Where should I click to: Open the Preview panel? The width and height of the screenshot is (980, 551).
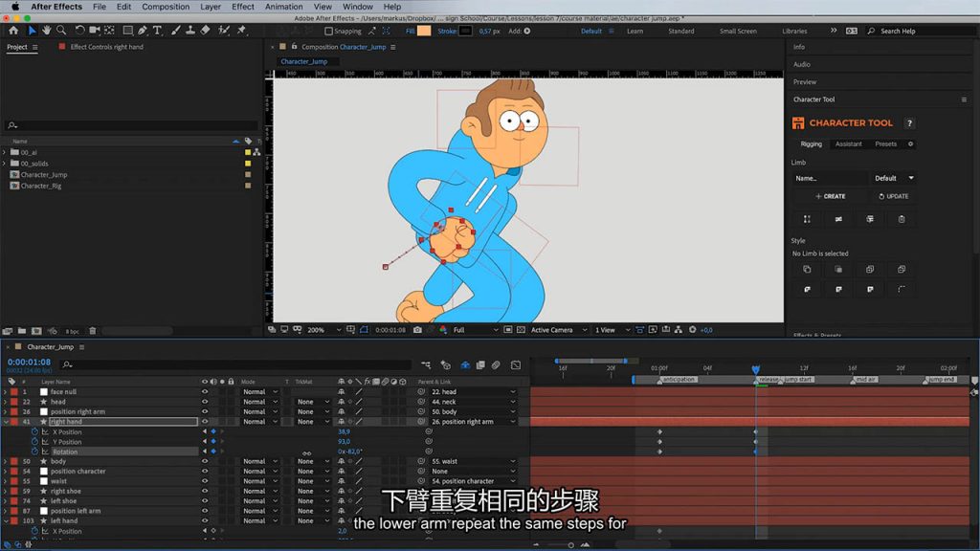pos(804,82)
